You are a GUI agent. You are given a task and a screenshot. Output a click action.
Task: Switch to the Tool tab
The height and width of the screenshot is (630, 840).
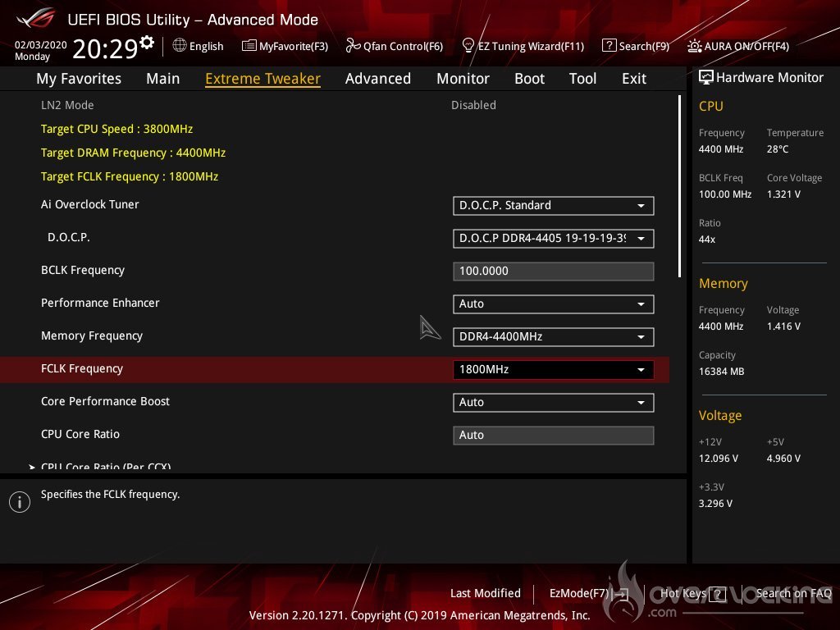coord(582,79)
